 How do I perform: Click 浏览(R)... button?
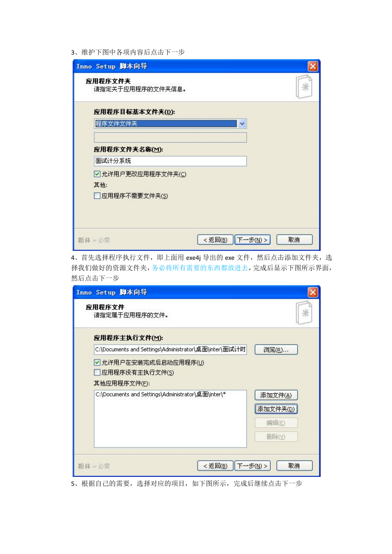pos(276,350)
